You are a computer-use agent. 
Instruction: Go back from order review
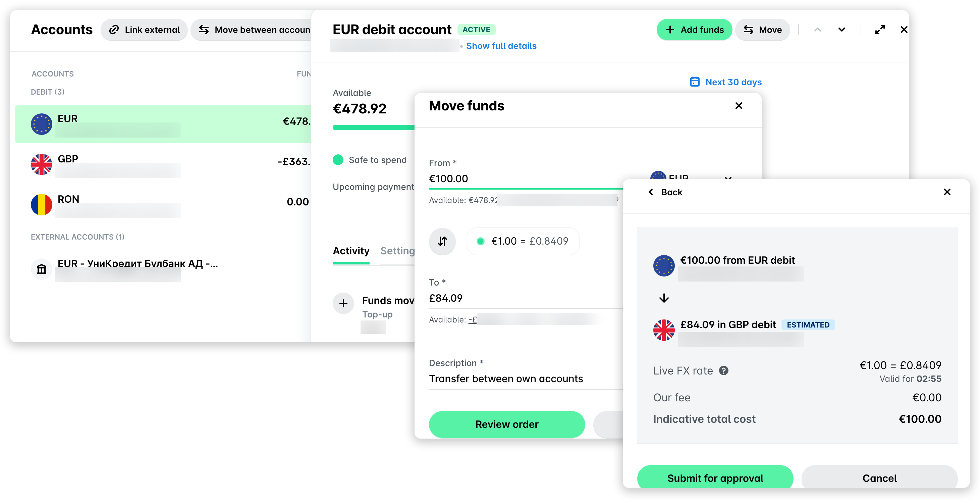(665, 192)
